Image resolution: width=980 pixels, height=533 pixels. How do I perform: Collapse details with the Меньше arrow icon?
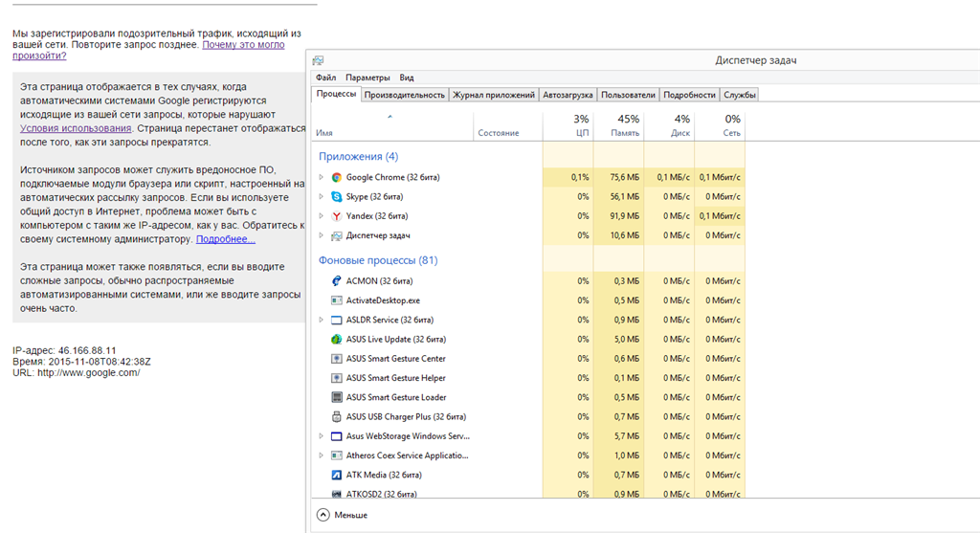(323, 515)
